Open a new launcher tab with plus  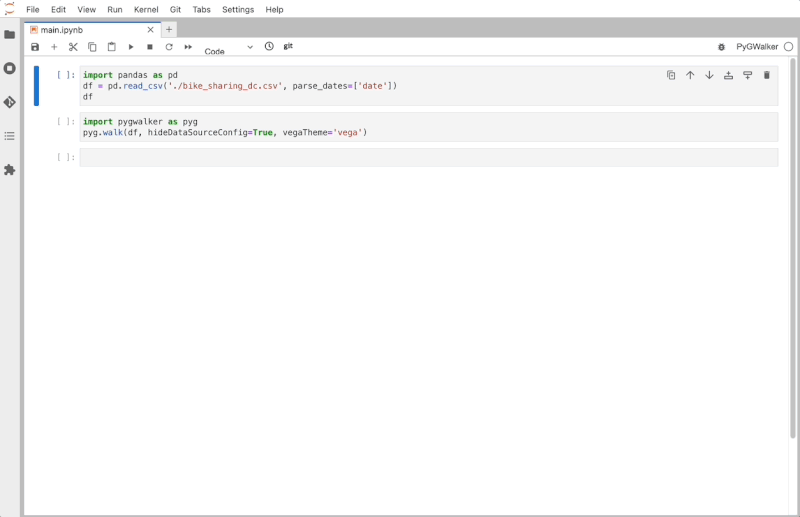click(169, 30)
